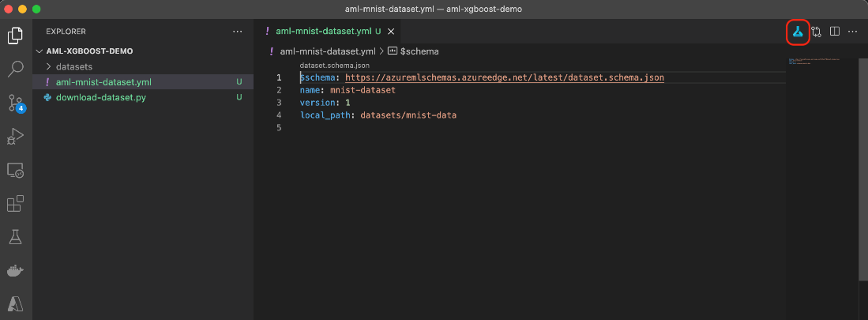
Task: Click the mnist-dataset value on line 2
Action: (363, 90)
